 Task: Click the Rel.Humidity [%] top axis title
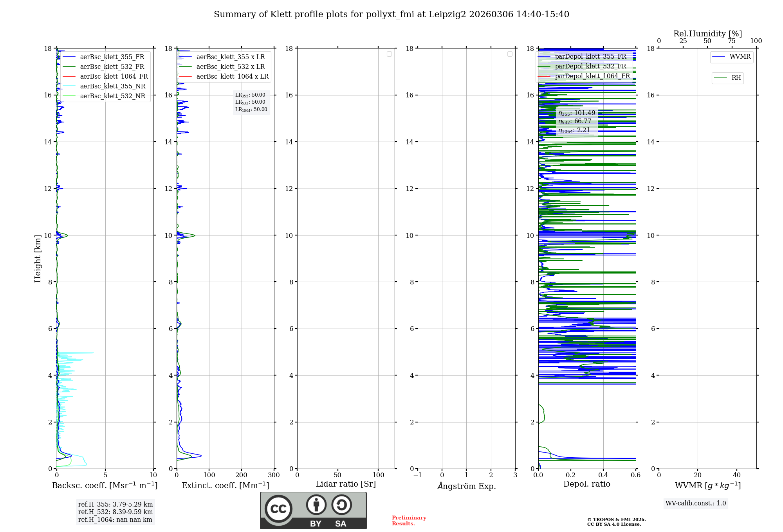707,34
